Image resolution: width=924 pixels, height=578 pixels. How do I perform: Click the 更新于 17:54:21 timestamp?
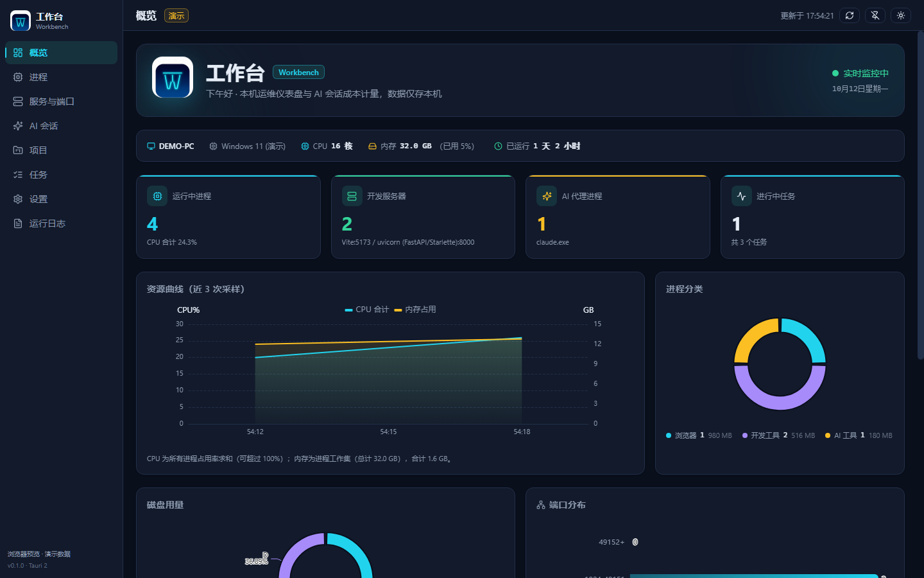[x=807, y=16]
